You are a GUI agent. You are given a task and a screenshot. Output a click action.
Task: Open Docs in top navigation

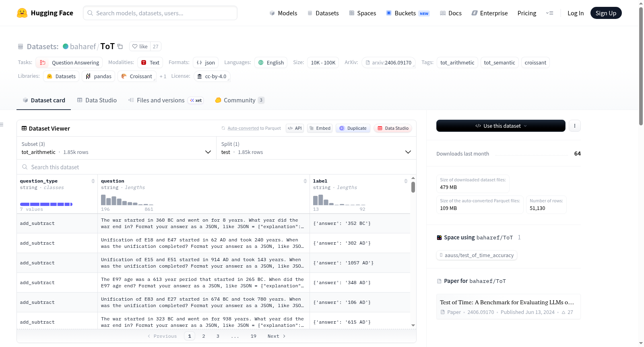pos(451,13)
